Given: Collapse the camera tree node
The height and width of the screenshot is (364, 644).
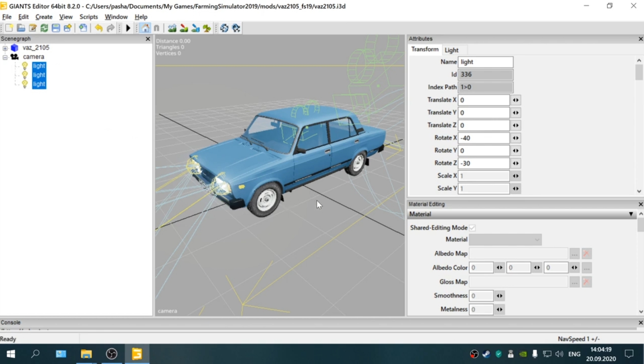Looking at the screenshot, I should (5, 57).
